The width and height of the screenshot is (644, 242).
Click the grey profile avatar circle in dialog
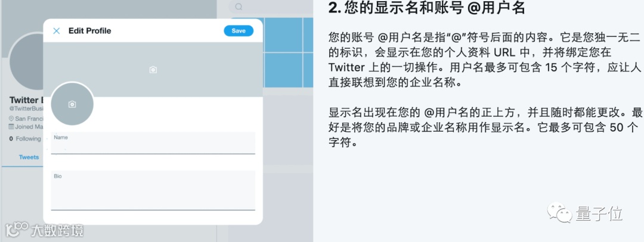(x=72, y=104)
